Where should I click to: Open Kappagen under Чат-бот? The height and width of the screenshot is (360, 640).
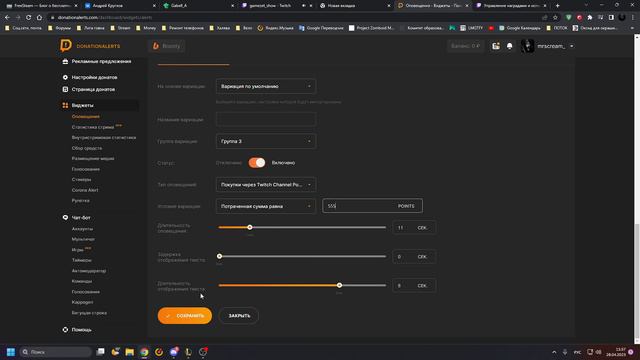click(x=82, y=302)
